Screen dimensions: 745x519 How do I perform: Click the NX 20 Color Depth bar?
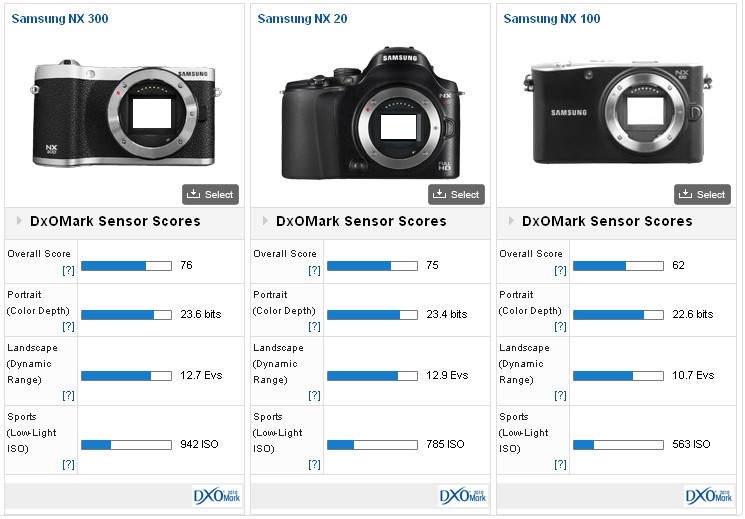(372, 315)
